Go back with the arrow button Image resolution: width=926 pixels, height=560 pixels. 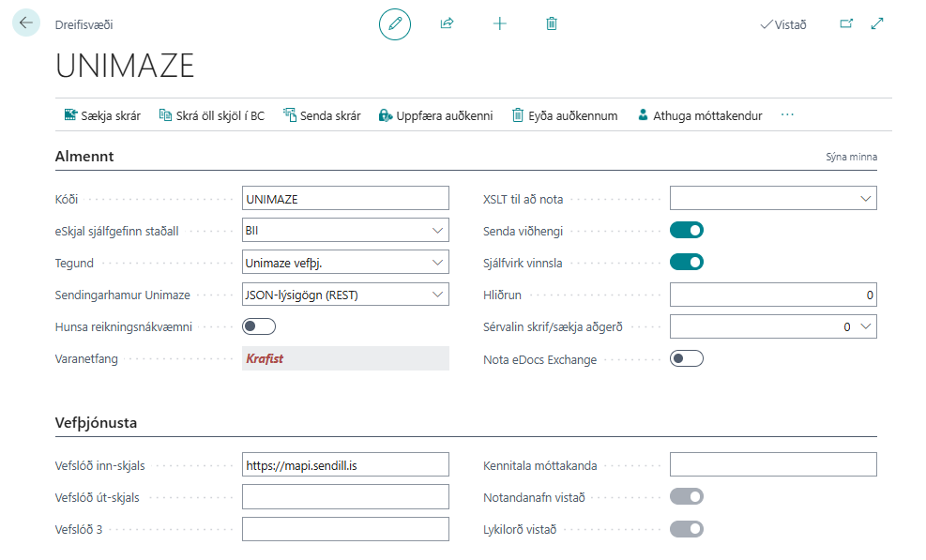coord(26,23)
